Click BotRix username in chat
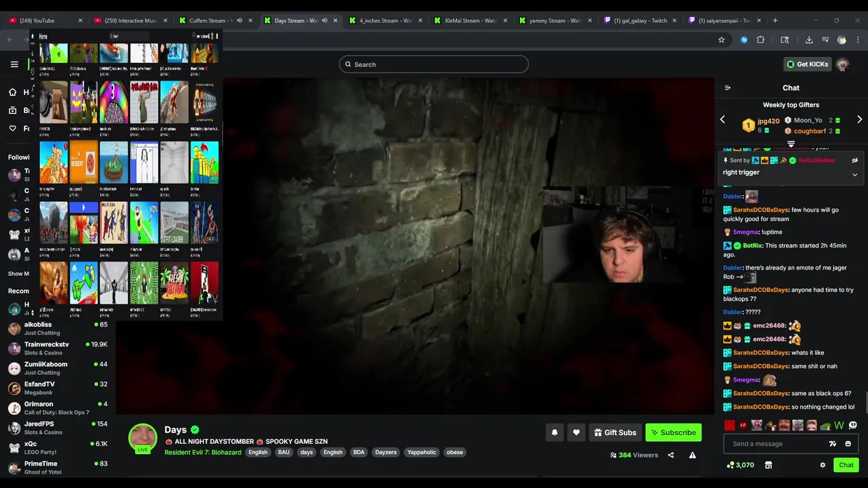 click(753, 245)
